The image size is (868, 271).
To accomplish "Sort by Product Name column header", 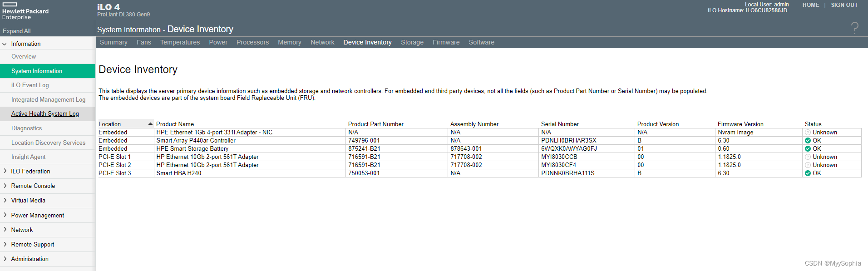I will (175, 124).
